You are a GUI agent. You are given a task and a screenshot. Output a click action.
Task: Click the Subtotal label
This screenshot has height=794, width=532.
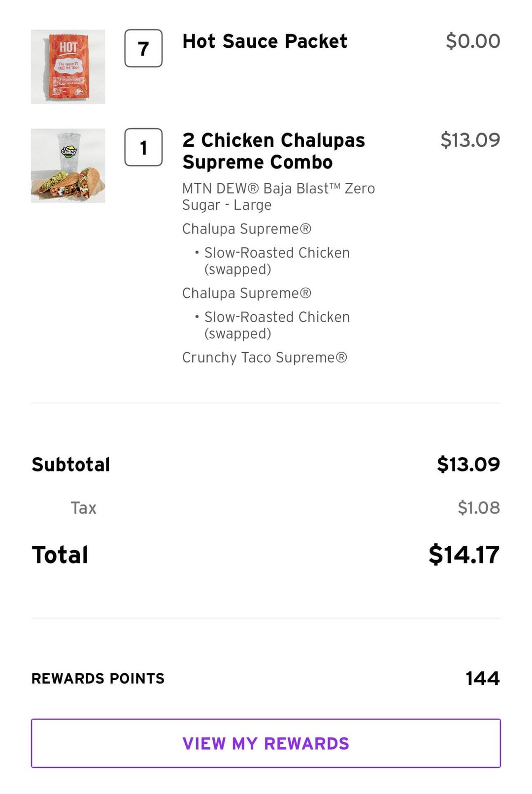(x=71, y=464)
